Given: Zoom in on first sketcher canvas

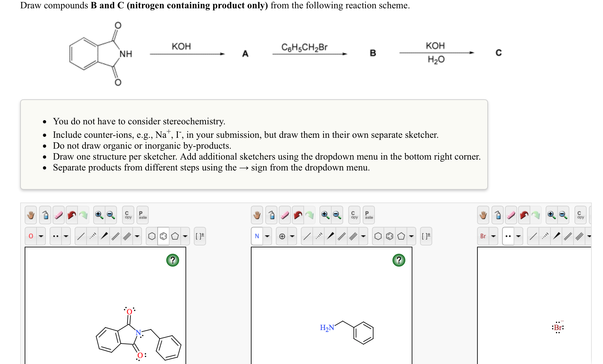Looking at the screenshot, I should tap(99, 215).
